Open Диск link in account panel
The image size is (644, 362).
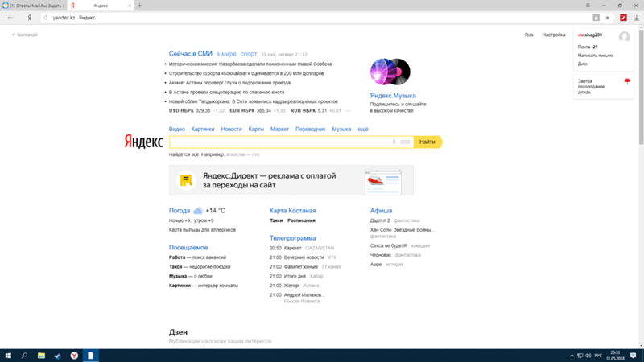click(583, 64)
